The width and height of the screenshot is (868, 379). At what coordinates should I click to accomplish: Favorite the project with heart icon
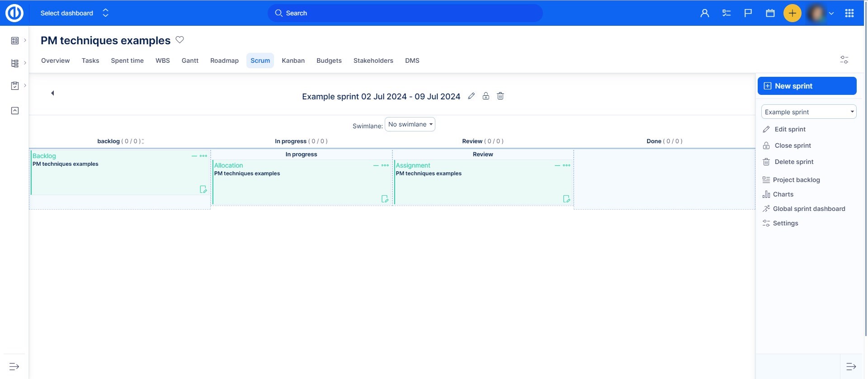pos(179,40)
